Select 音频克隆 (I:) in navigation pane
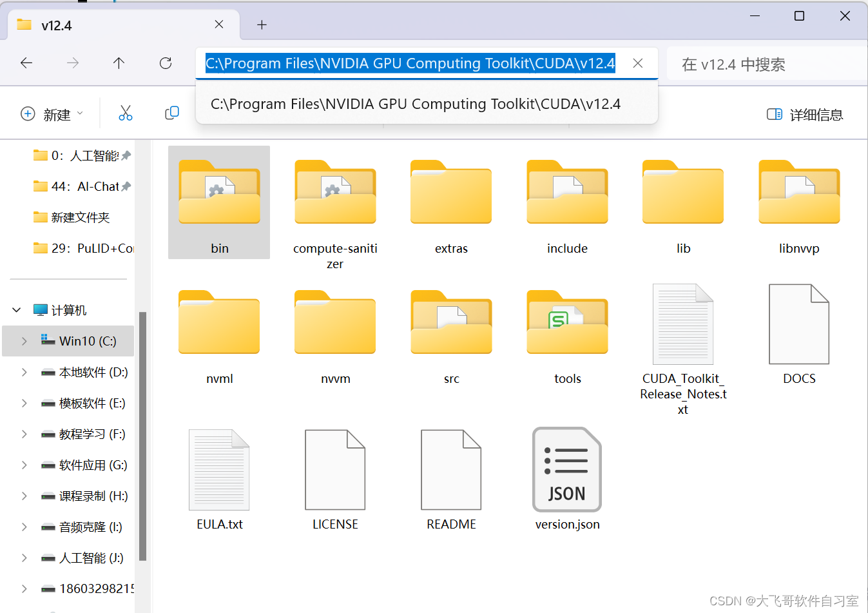Screen dimensions: 868x613 point(82,527)
